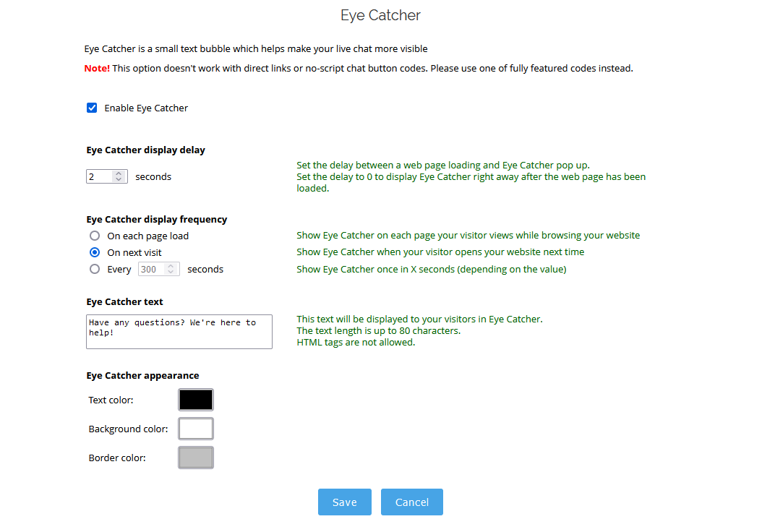Open the Background color picker

pos(195,428)
